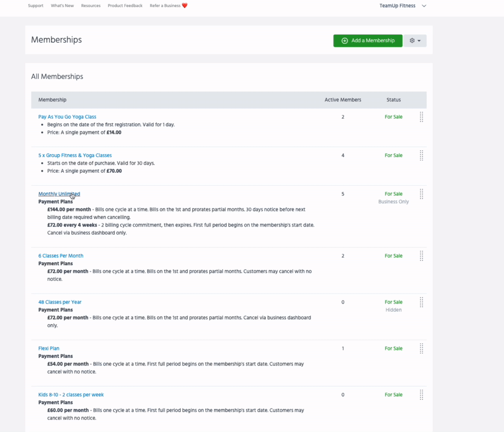Screen dimensions: 504x432
Task: Click the red heart beside Refer a Business
Action: click(x=184, y=6)
